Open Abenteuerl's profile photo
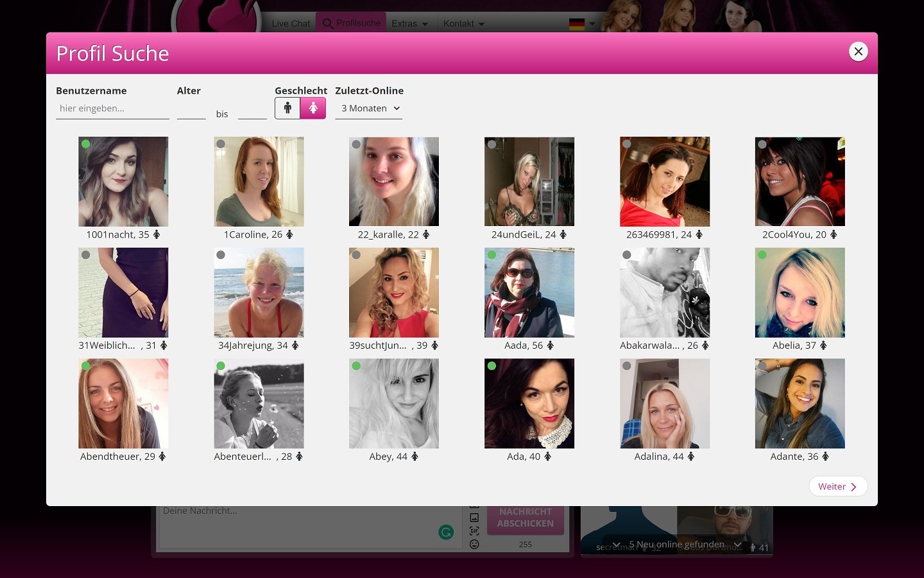 [259, 403]
